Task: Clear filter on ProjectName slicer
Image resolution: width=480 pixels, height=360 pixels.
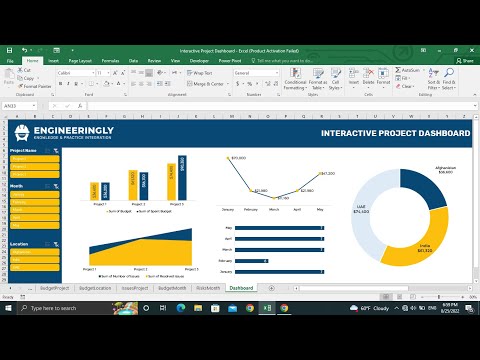Action: click(x=56, y=151)
